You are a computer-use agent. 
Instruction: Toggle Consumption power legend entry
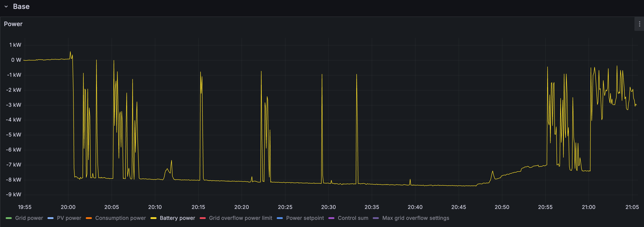(x=120, y=218)
